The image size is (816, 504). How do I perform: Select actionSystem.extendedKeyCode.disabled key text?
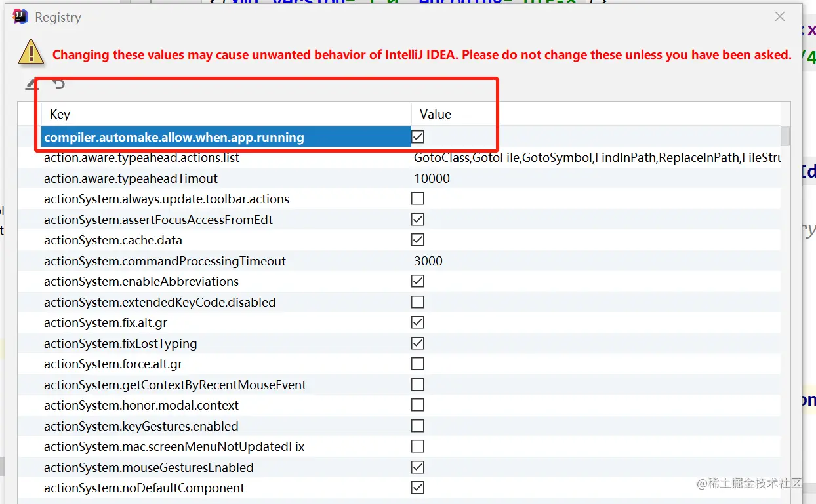coord(159,302)
